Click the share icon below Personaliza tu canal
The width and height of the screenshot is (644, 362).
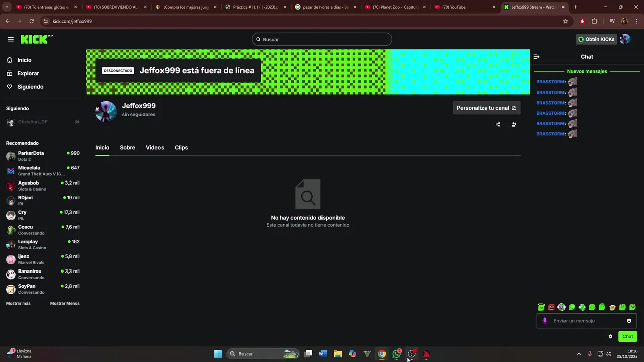click(498, 124)
